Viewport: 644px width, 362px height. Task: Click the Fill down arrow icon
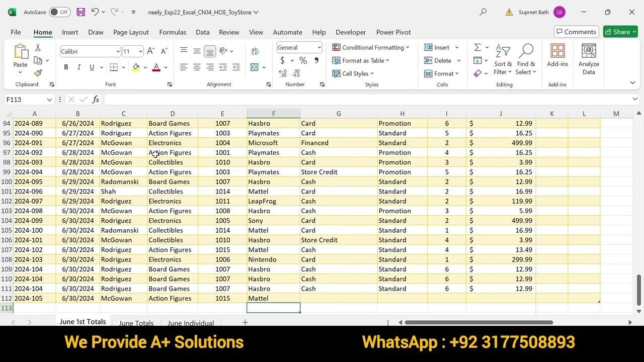[477, 60]
